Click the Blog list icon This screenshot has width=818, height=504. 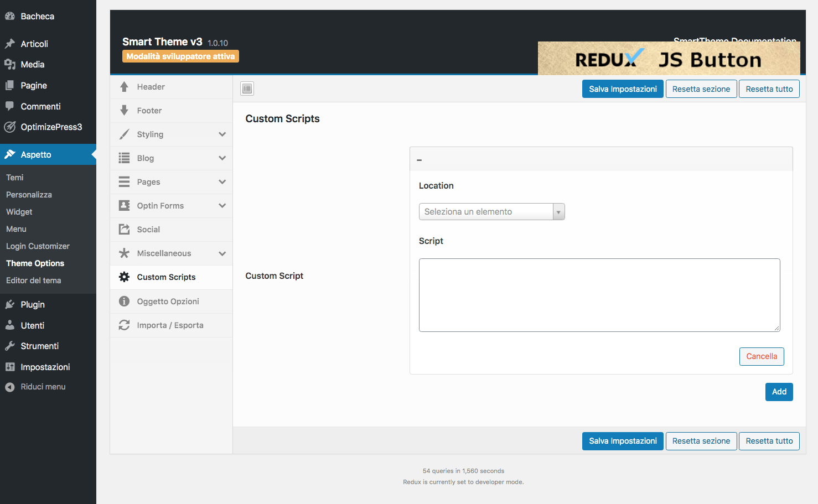coord(124,158)
